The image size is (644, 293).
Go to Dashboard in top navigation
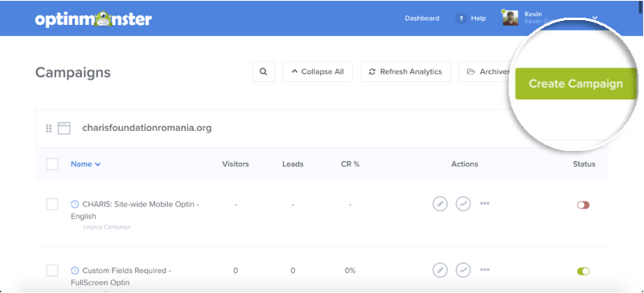pos(422,18)
